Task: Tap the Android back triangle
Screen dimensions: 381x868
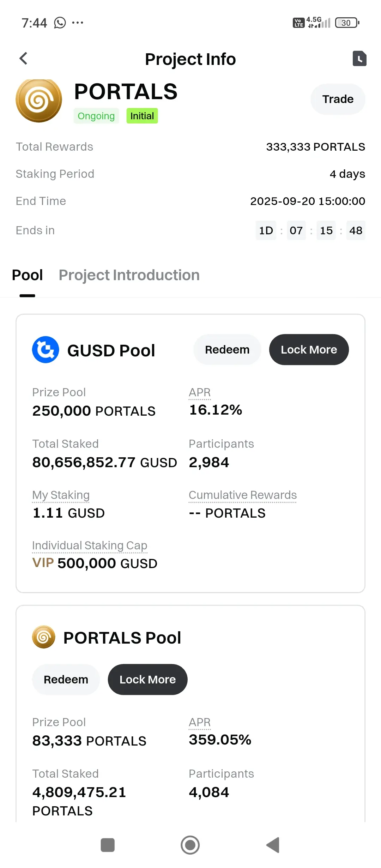Action: click(x=273, y=845)
